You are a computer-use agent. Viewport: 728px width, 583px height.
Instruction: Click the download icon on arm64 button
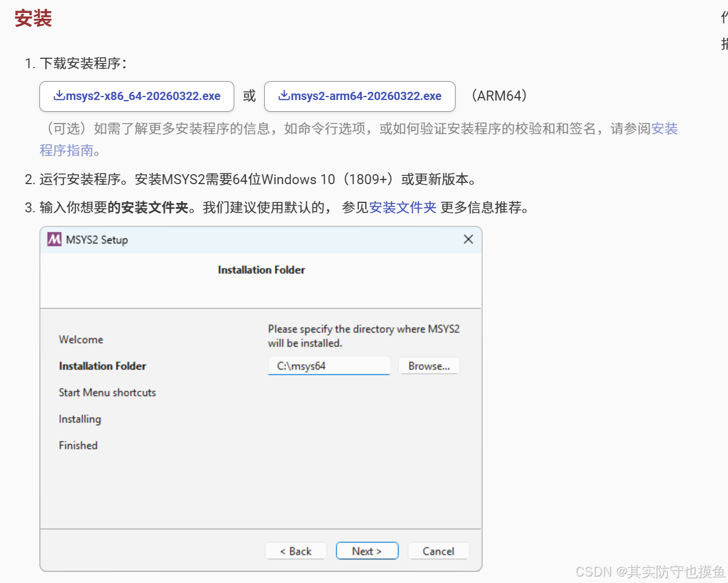pos(284,95)
